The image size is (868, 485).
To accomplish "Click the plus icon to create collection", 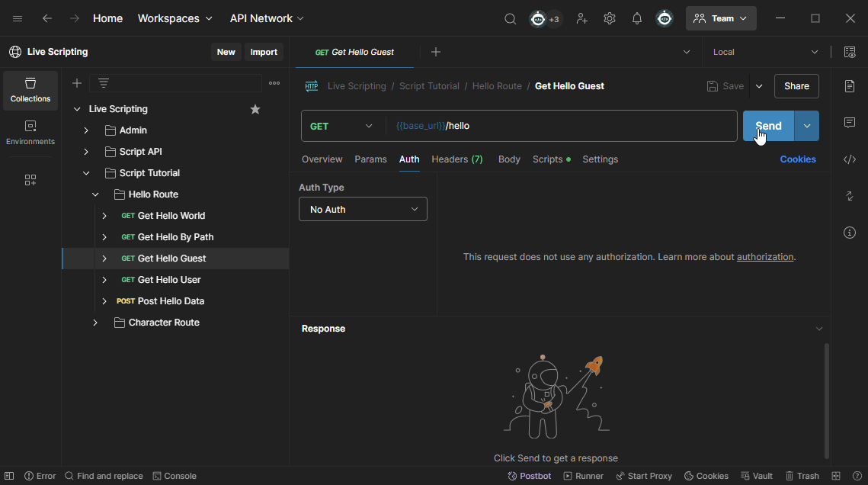I will [x=77, y=83].
